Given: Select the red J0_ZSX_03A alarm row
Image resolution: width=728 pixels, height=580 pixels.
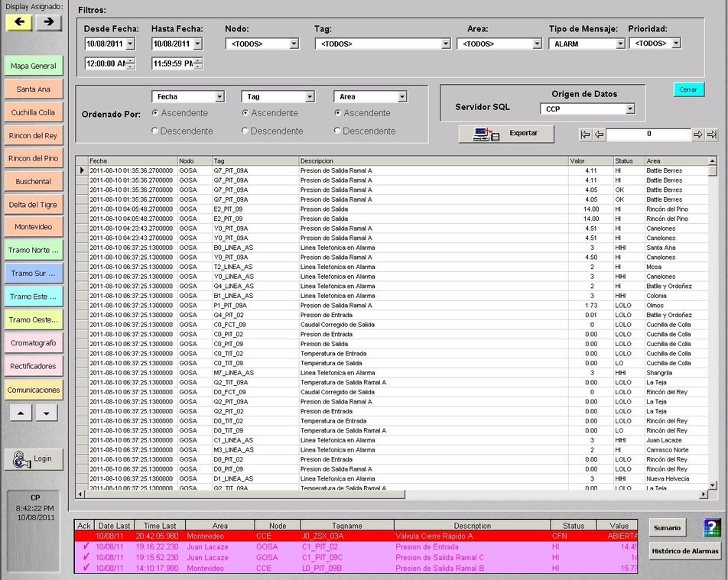Looking at the screenshot, I should [356, 536].
